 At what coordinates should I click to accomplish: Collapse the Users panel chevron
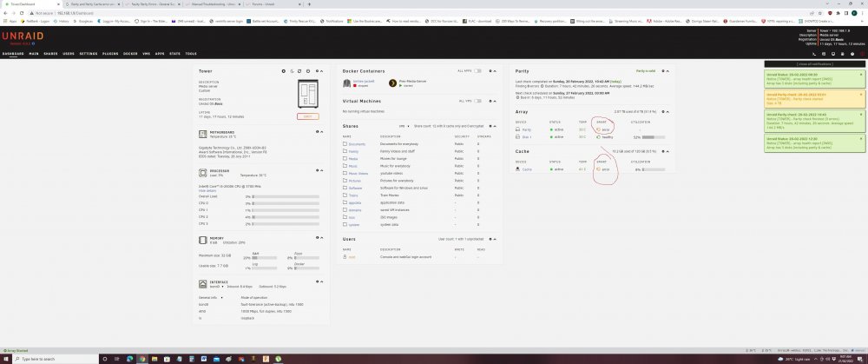495,239
